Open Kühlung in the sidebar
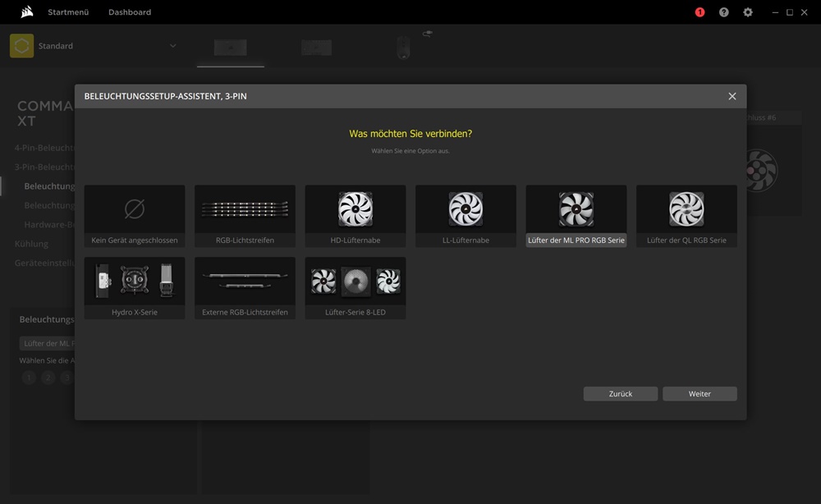 tap(31, 243)
